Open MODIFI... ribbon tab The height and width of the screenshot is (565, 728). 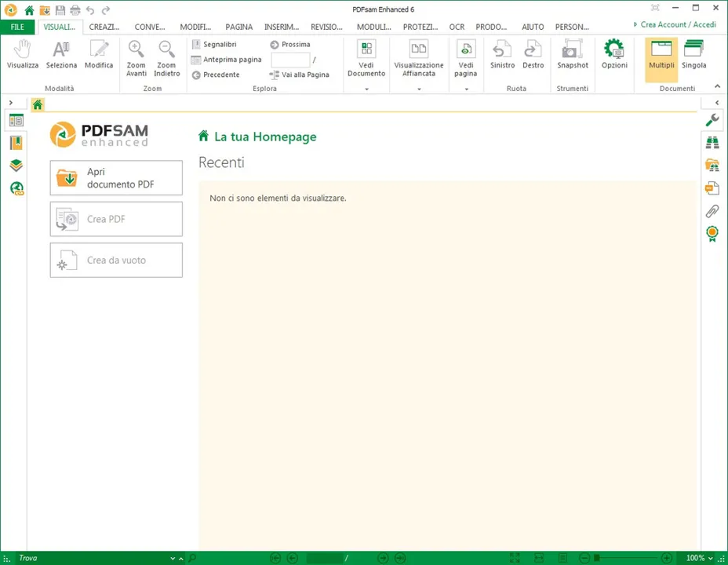pyautogui.click(x=195, y=27)
